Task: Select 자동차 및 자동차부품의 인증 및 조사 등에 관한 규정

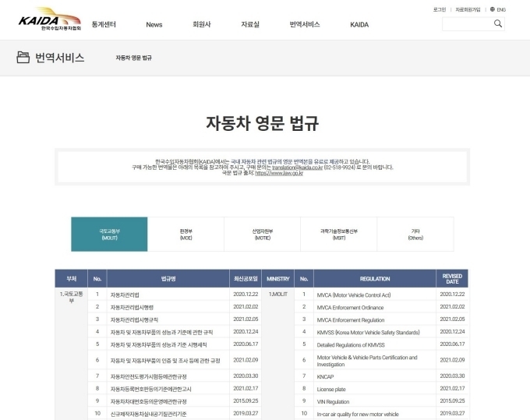Action: point(165,361)
